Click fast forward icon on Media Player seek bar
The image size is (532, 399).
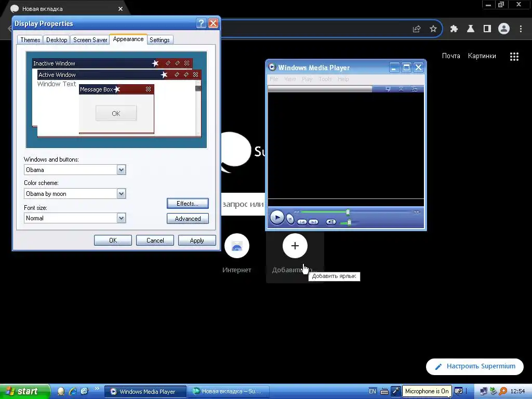[x=417, y=212]
